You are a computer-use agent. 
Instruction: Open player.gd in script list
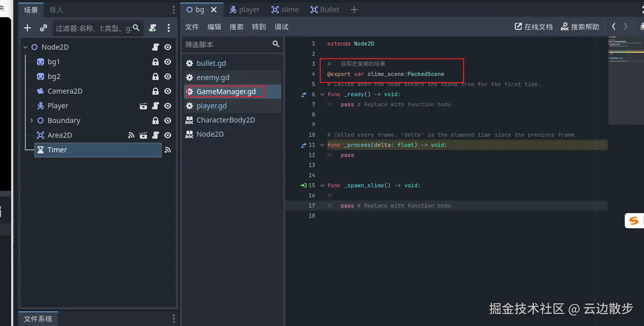[x=232, y=106]
